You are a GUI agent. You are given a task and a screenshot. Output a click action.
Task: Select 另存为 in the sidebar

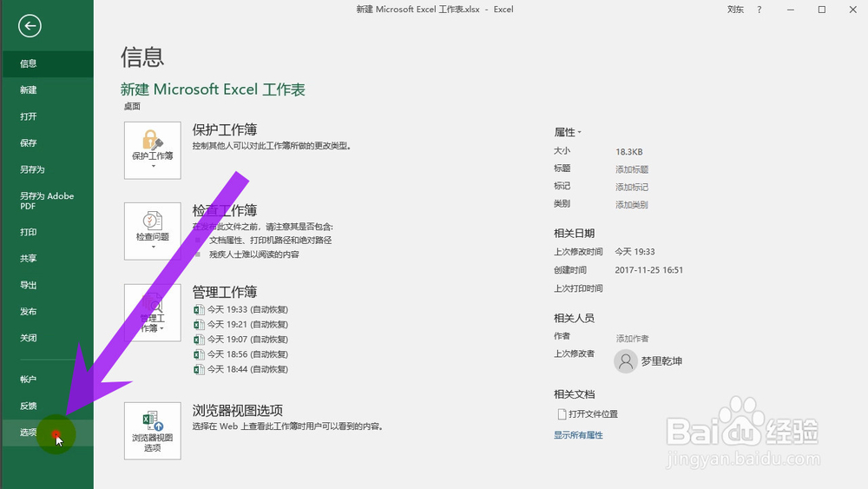point(48,169)
